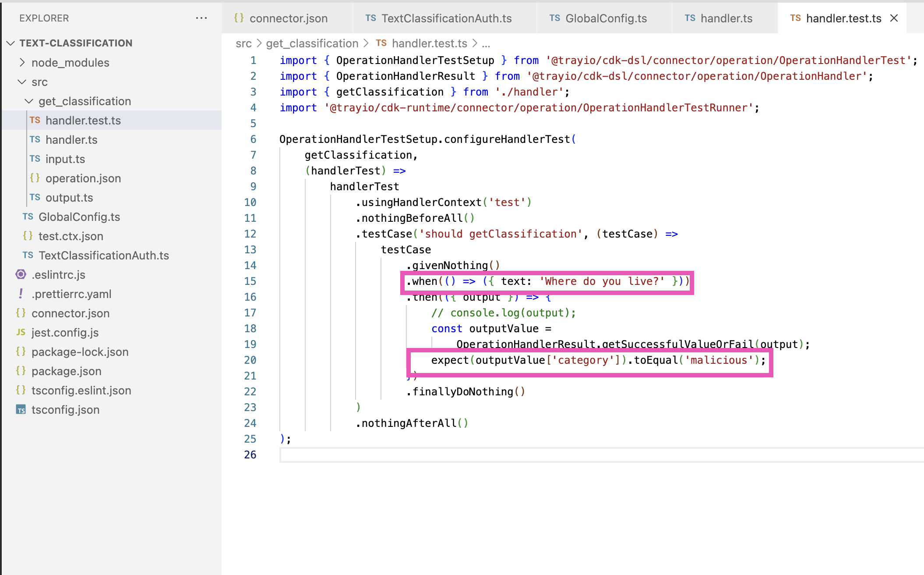924x575 pixels.
Task: Click the blue TS icon beside tsconfig.json
Action: [21, 409]
